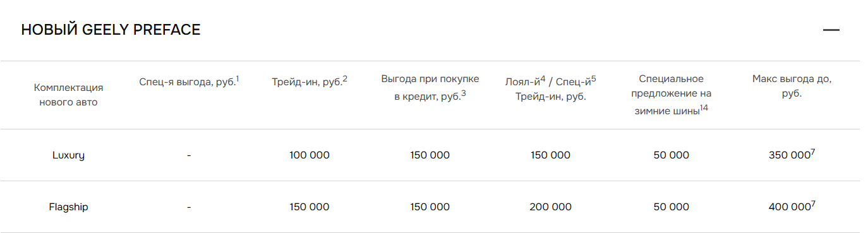Image resolution: width=868 pixels, height=233 pixels.
Task: Select the Luxury trim row label
Action: point(68,155)
